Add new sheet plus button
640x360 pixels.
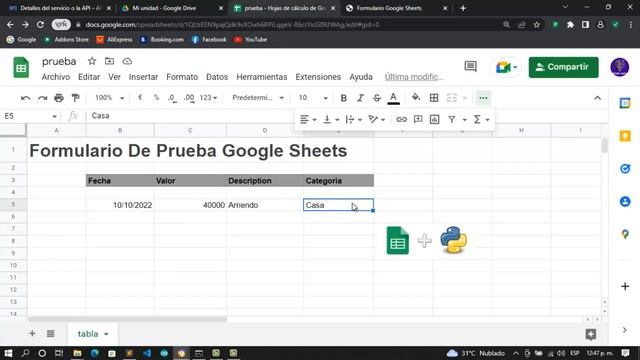[x=32, y=333]
